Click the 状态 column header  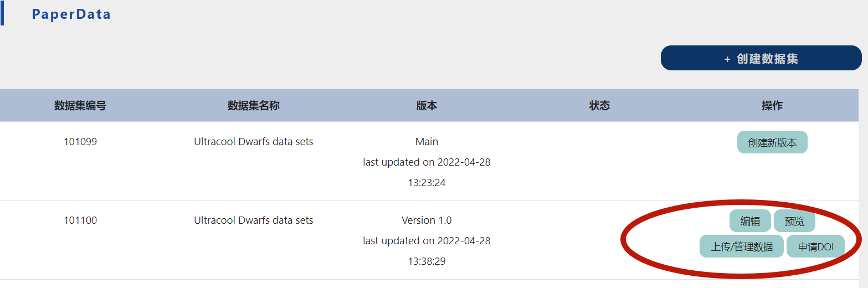click(x=599, y=105)
